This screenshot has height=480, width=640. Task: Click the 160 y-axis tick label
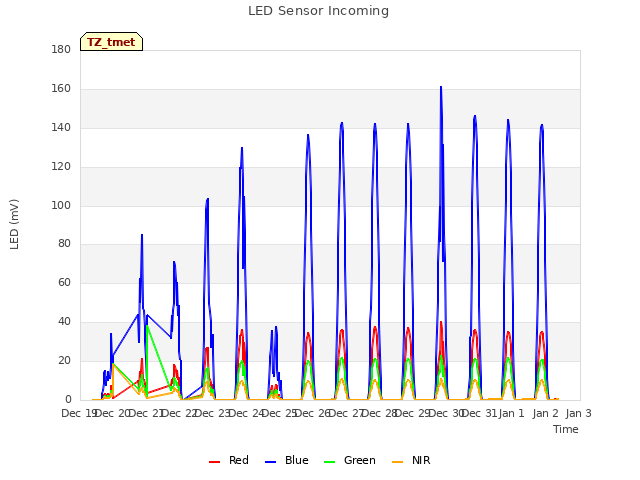tap(61, 89)
